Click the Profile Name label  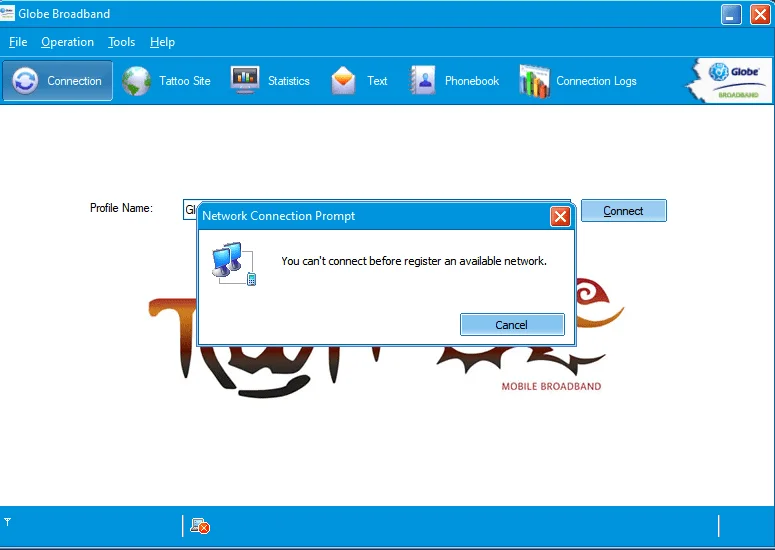click(122, 208)
